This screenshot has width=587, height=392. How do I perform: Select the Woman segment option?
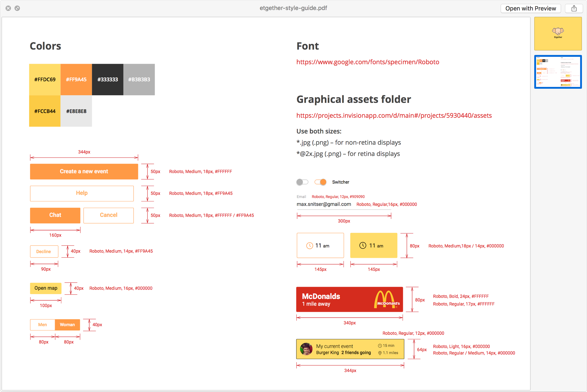(x=67, y=325)
